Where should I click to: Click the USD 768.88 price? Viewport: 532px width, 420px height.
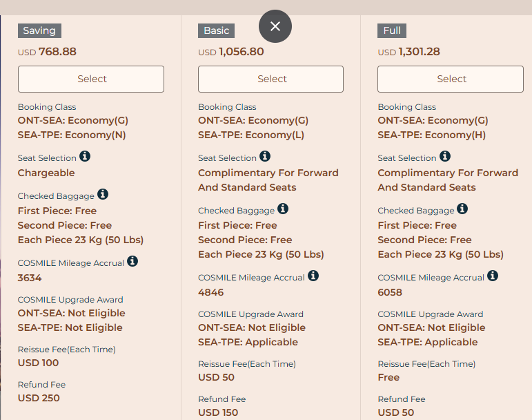(x=47, y=52)
